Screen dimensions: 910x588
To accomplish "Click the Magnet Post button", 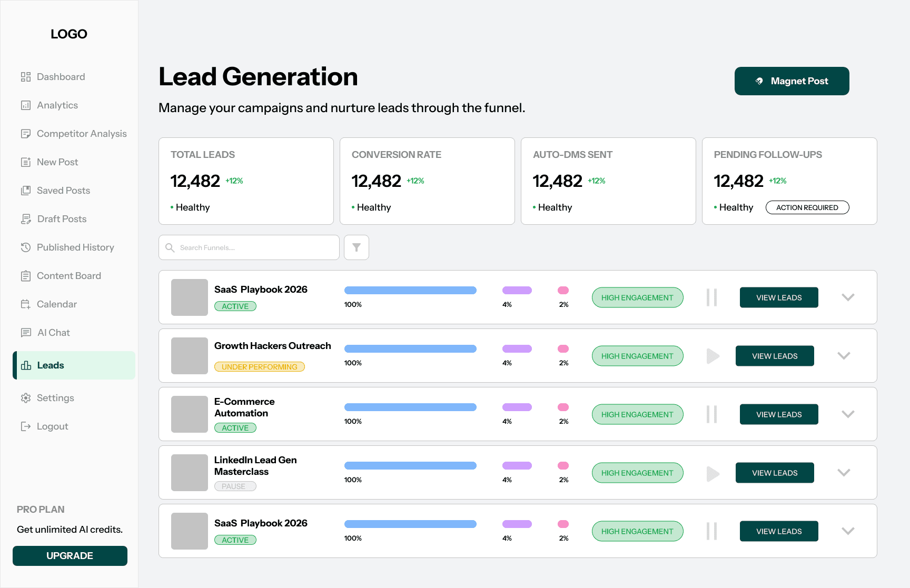I will [792, 81].
